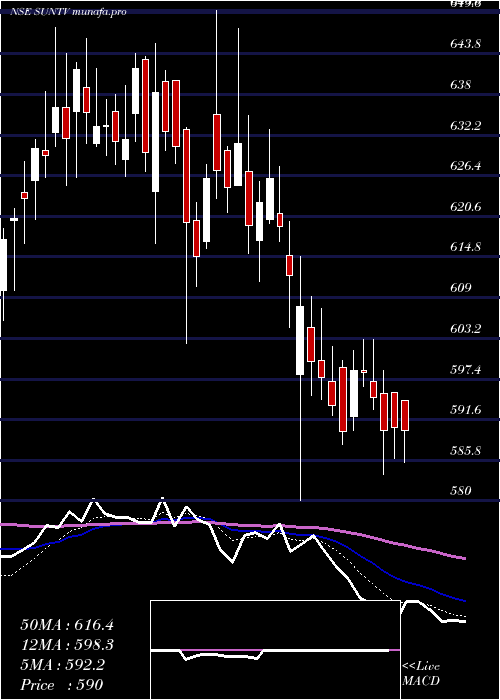Click the <<Live MACD label
This screenshot has width=500, height=700.
tap(421, 674)
